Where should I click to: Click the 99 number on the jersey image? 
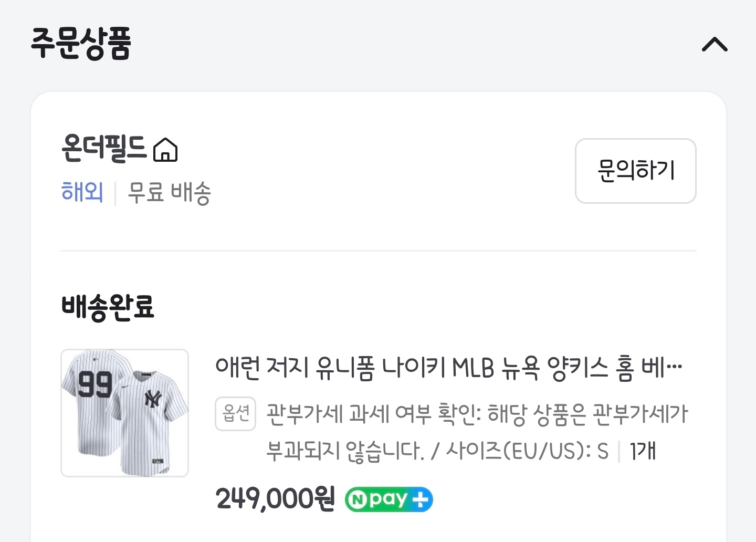95,384
